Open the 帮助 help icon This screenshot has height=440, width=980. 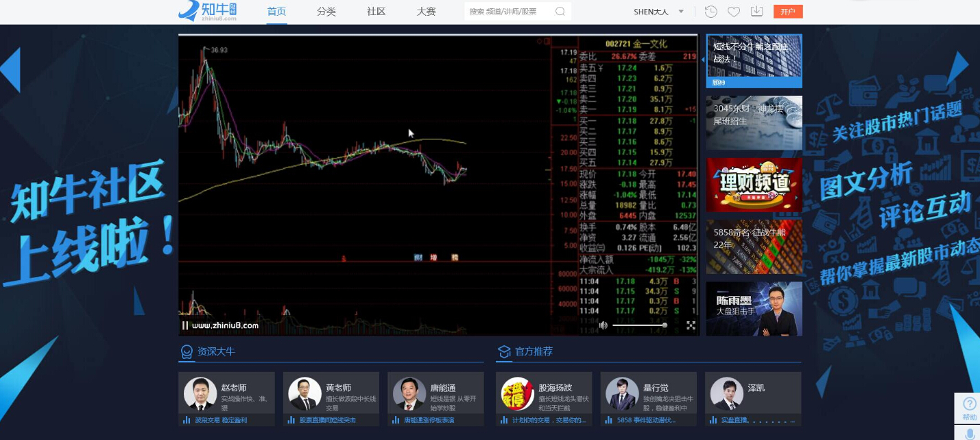tap(969, 407)
